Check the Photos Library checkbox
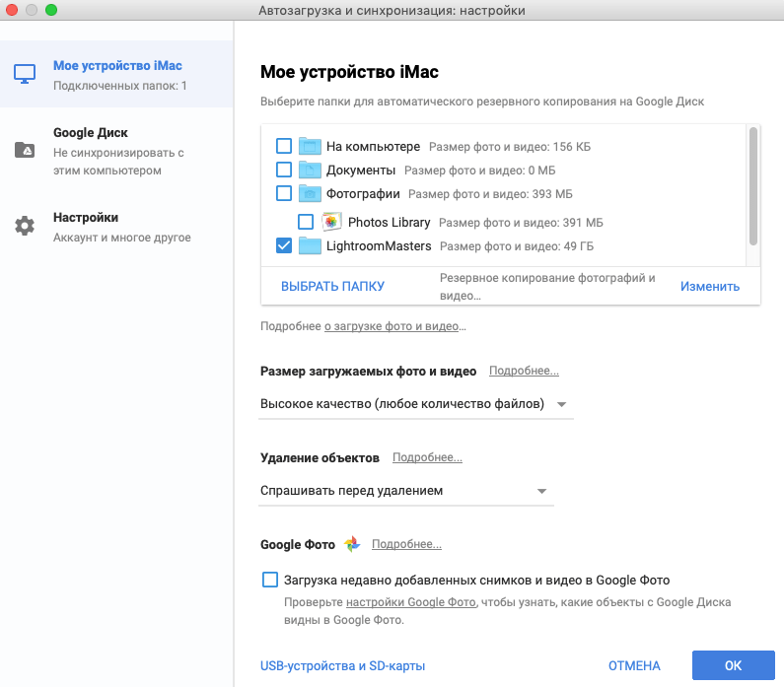Image resolution: width=784 pixels, height=687 pixels. point(306,222)
